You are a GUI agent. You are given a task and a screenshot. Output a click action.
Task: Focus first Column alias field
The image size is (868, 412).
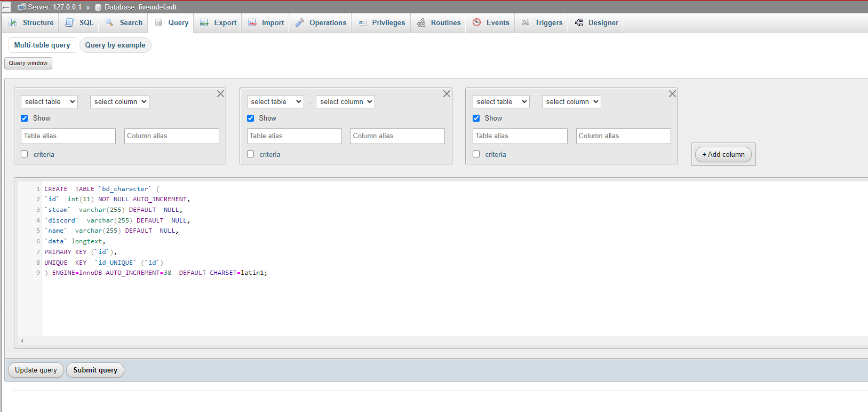pyautogui.click(x=172, y=136)
